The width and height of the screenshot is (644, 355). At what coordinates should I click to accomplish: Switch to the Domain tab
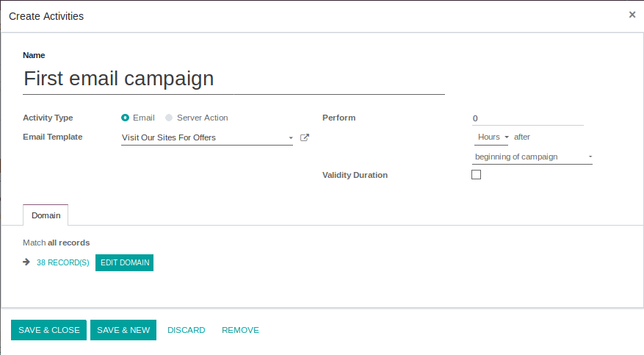pyautogui.click(x=46, y=215)
